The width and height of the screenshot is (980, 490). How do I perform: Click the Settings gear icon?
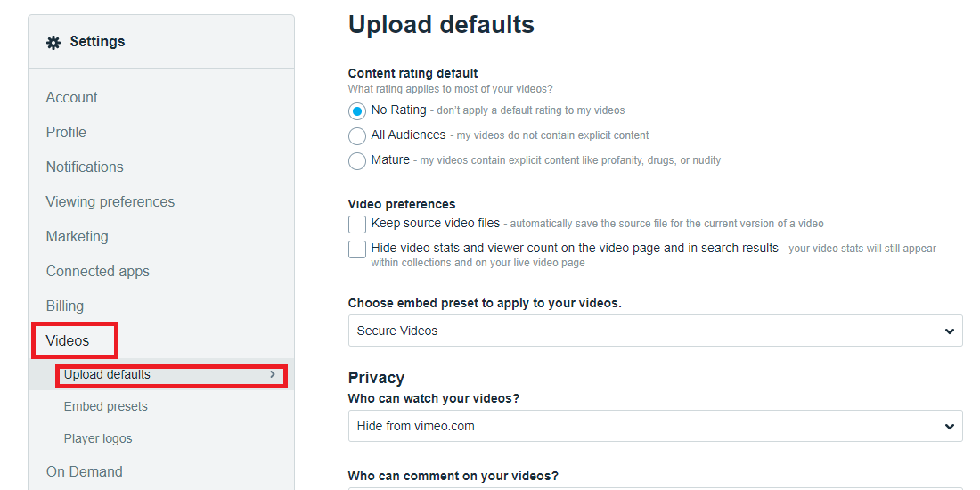[x=53, y=42]
